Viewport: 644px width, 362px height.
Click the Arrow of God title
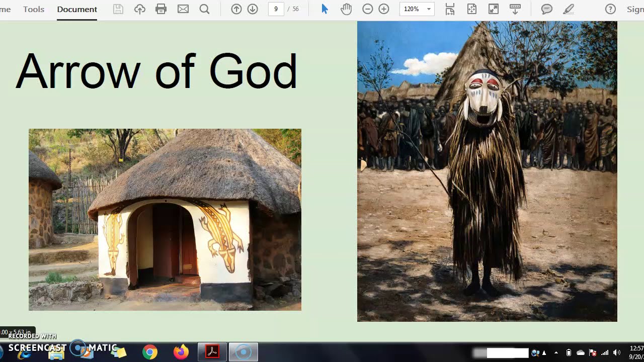[x=156, y=71]
